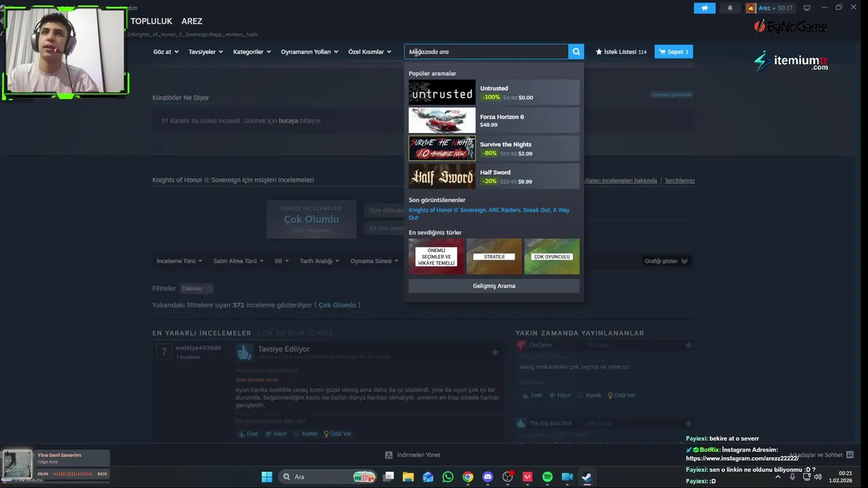Expand Özel Kısımlar menu
Screen dimensions: 868x488
(x=370, y=52)
